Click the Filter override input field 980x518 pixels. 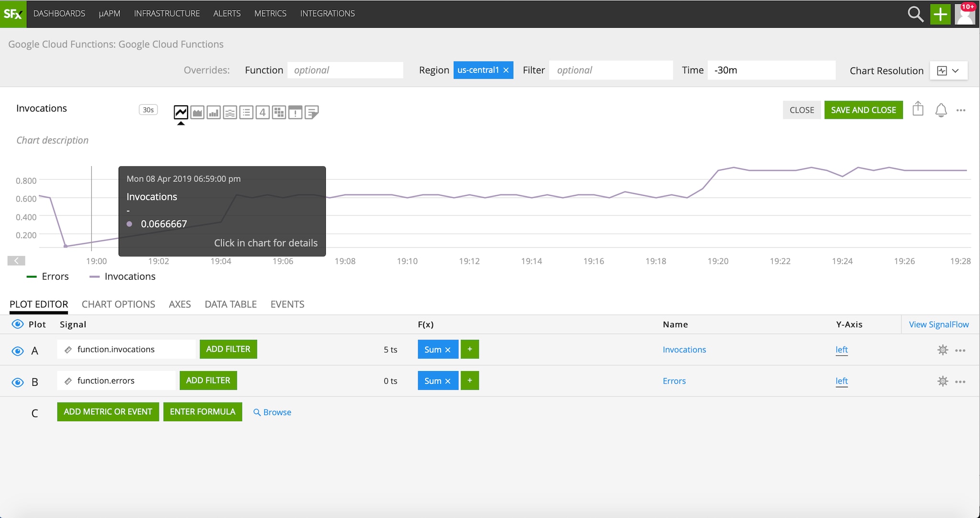pos(611,70)
